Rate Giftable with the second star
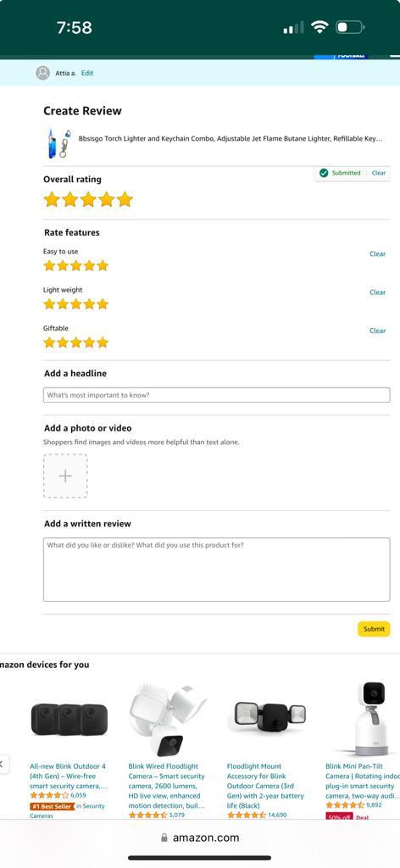 [63, 342]
